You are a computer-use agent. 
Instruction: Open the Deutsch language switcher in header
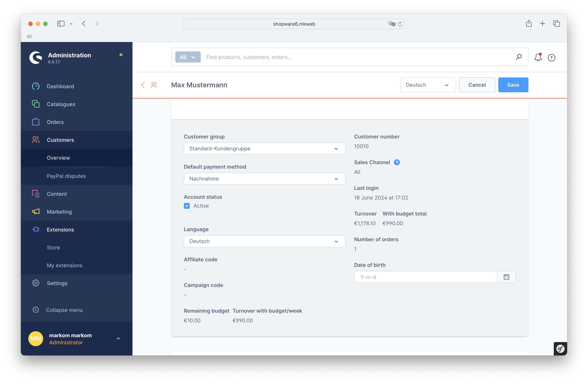428,85
